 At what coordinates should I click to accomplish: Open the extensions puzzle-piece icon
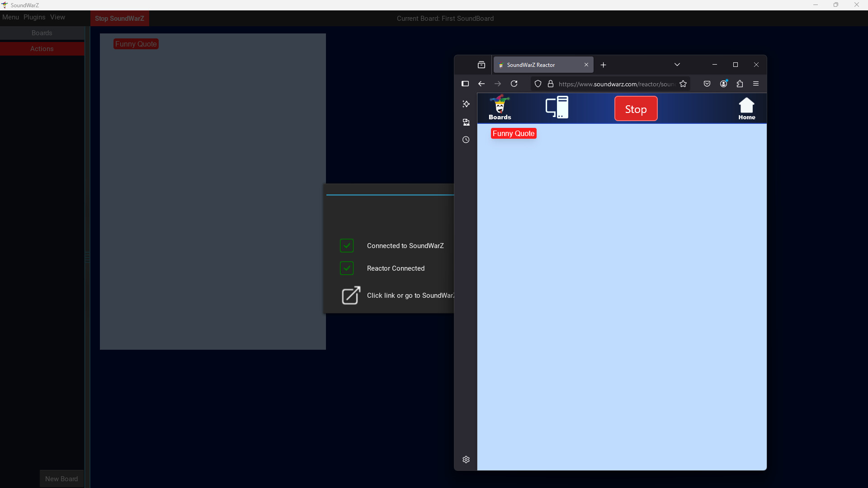tap(740, 84)
